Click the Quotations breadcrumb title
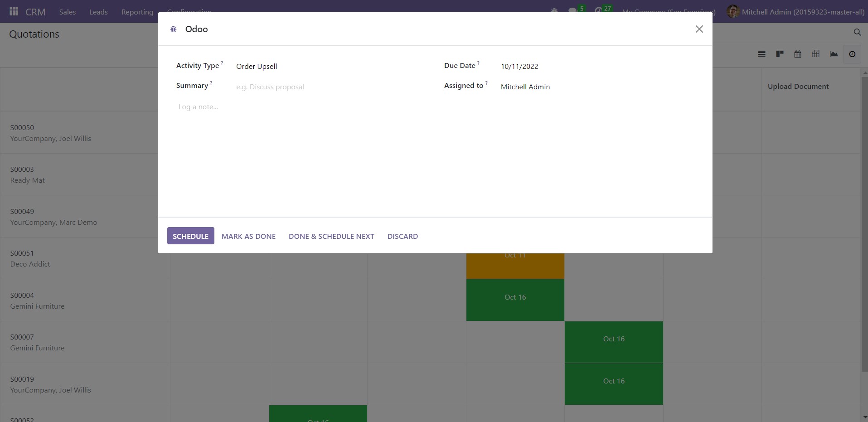 point(34,34)
